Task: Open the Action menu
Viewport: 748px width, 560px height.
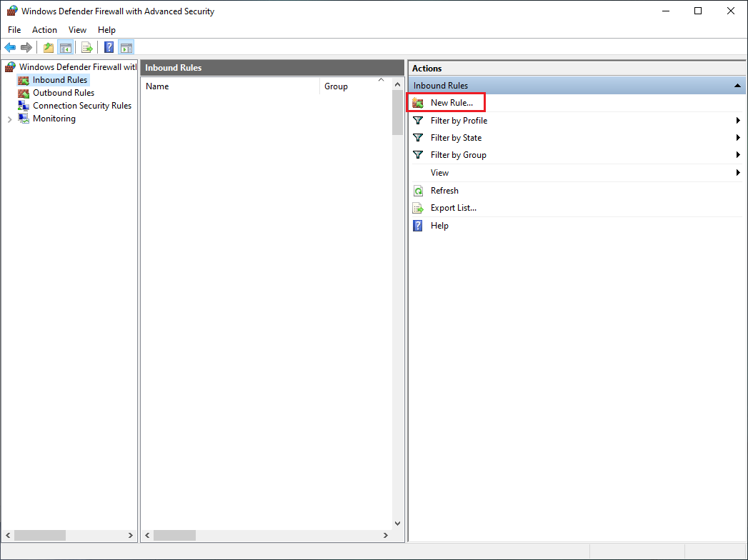Action: click(x=44, y=29)
